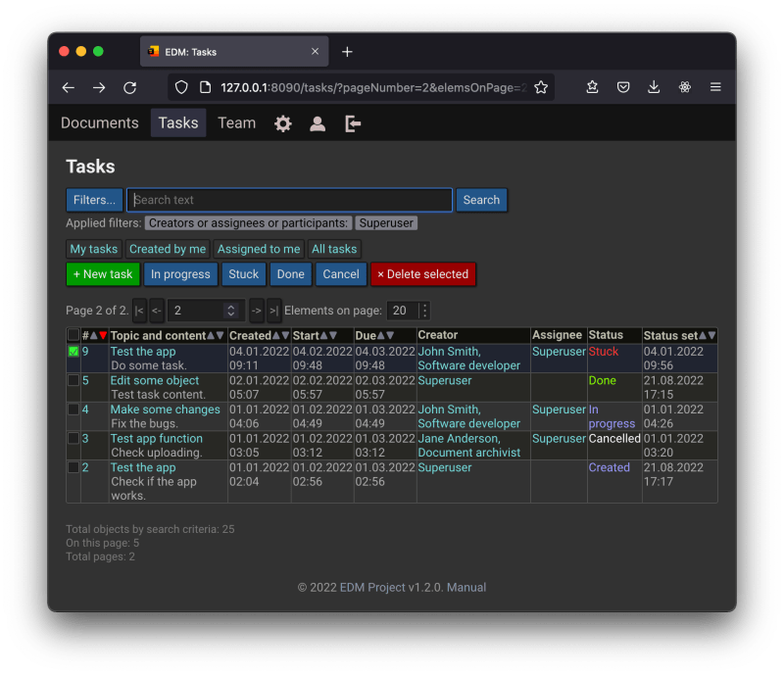Open the user profile icon

coord(317,123)
